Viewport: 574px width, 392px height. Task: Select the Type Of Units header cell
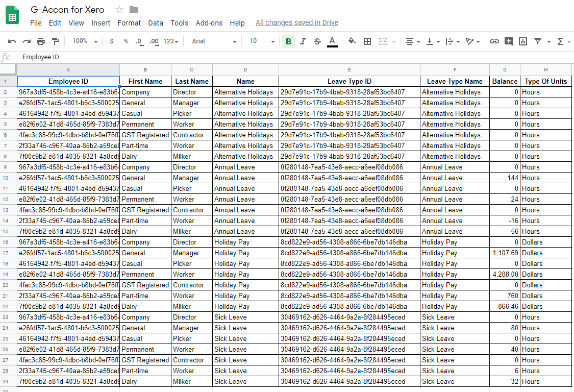pyautogui.click(x=546, y=81)
